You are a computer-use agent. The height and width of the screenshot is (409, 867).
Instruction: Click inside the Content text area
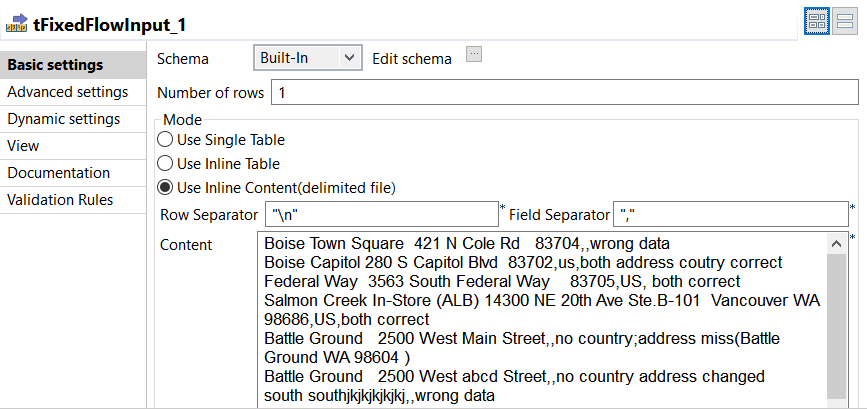click(x=540, y=320)
